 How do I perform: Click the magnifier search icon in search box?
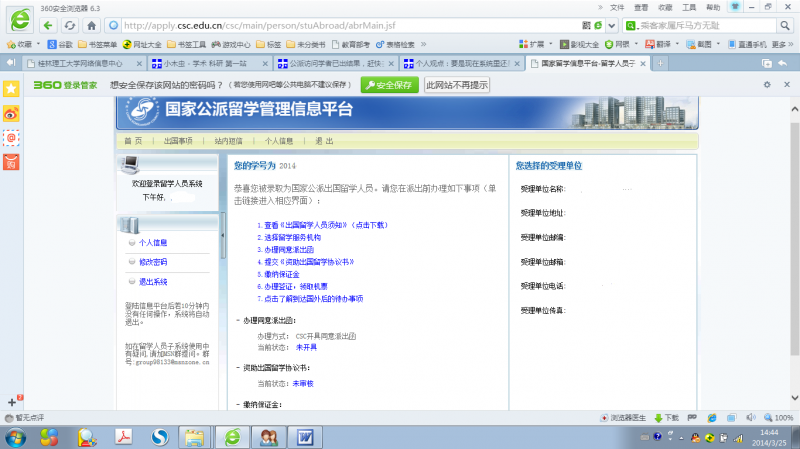[x=784, y=26]
